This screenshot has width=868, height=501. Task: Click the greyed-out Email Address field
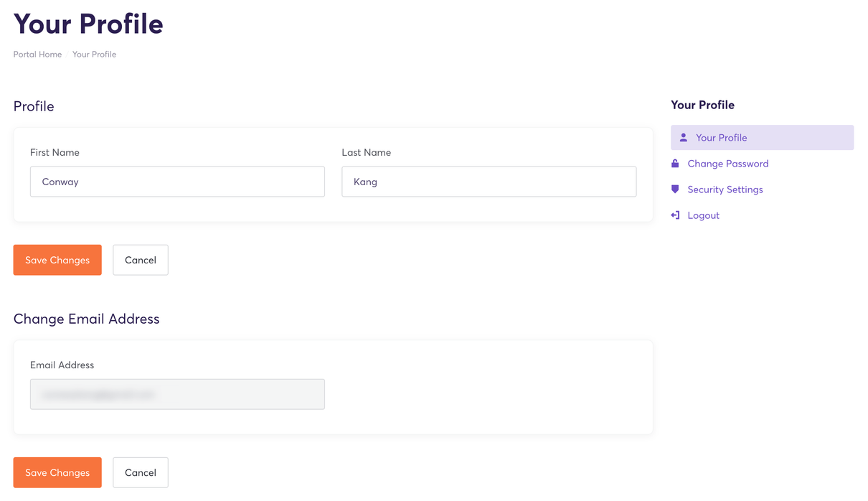(x=177, y=394)
